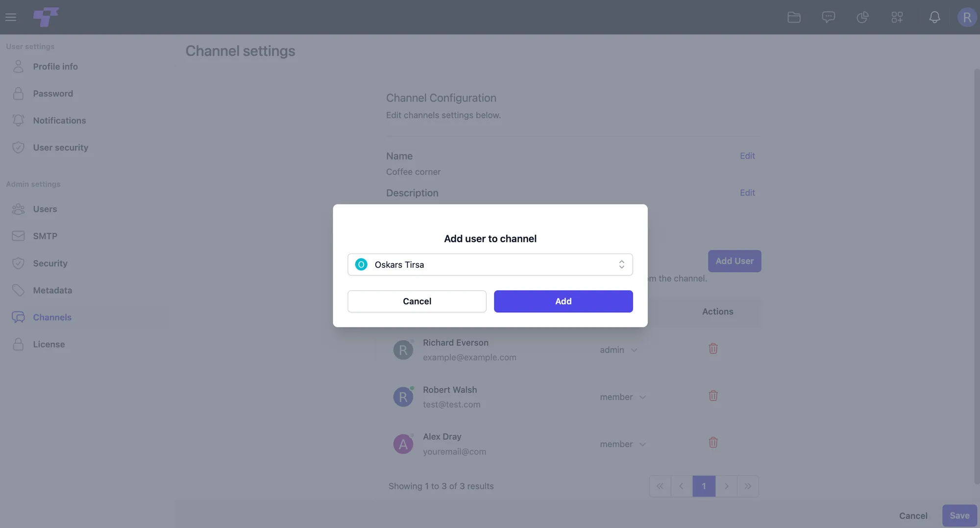
Task: Select Channels in the sidebar
Action: 52,317
